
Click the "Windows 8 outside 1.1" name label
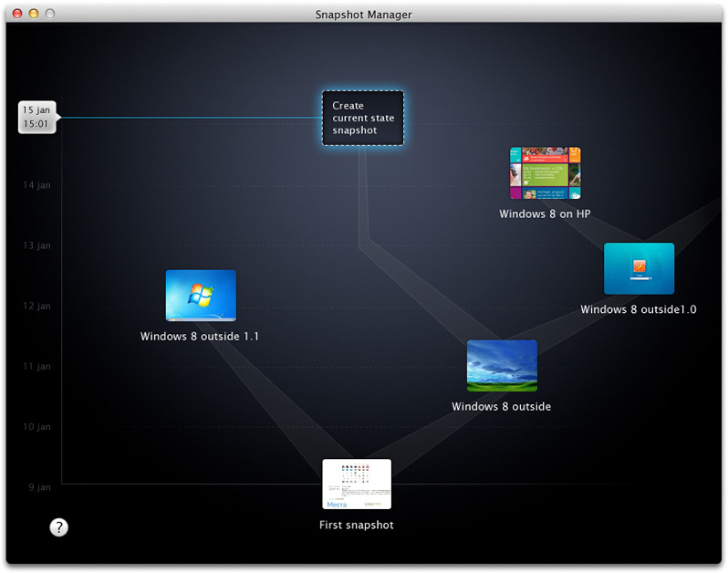(200, 337)
